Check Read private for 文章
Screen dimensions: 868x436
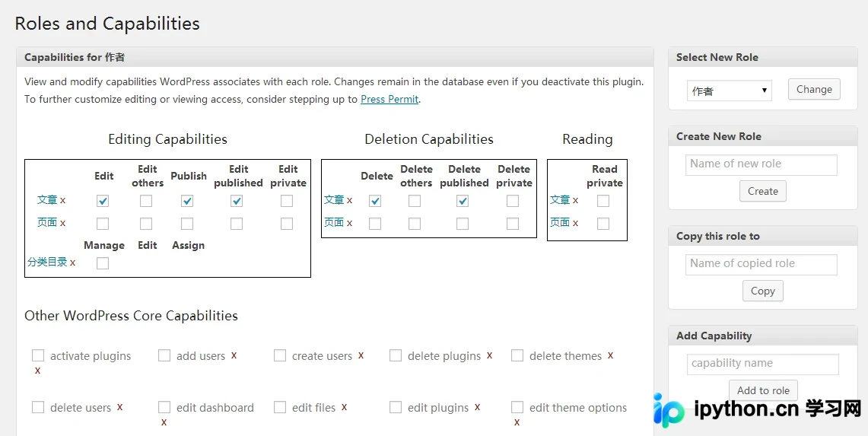click(x=603, y=201)
